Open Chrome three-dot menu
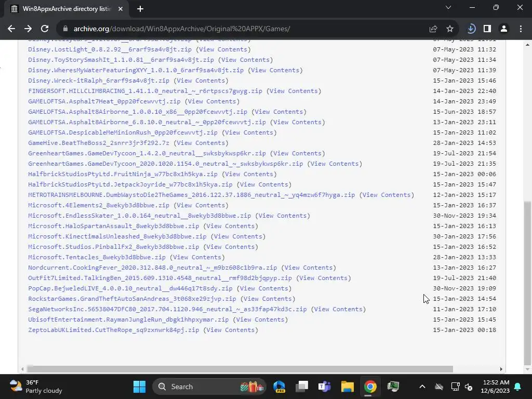The height and width of the screenshot is (399, 532). pyautogui.click(x=521, y=29)
